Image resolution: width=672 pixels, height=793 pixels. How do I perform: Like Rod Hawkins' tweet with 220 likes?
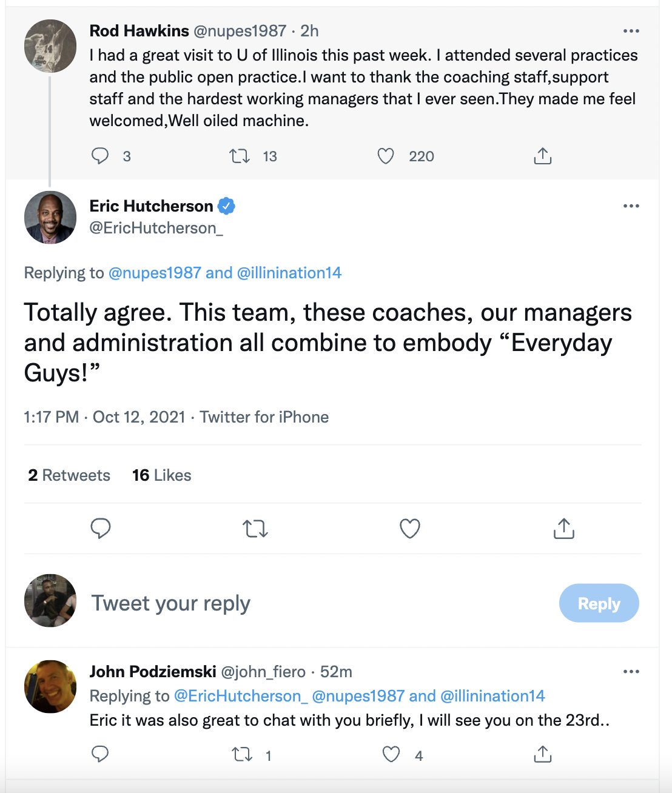point(386,156)
